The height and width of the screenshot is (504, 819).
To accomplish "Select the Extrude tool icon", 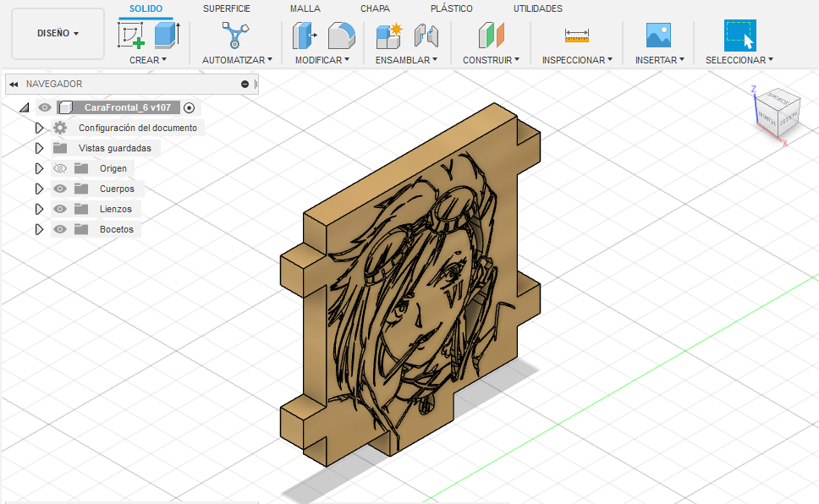I will (x=168, y=35).
